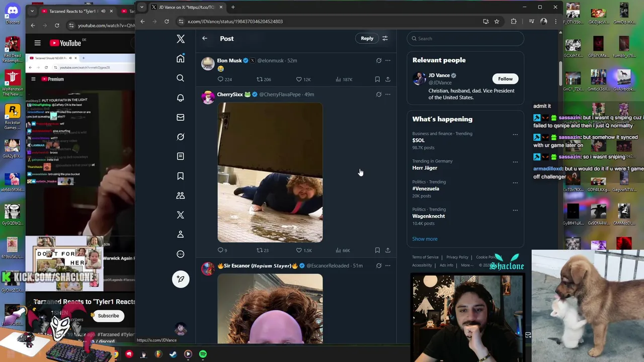Open Chrome tab search dropdown
Viewport: 644px width, 362px height.
click(142, 7)
